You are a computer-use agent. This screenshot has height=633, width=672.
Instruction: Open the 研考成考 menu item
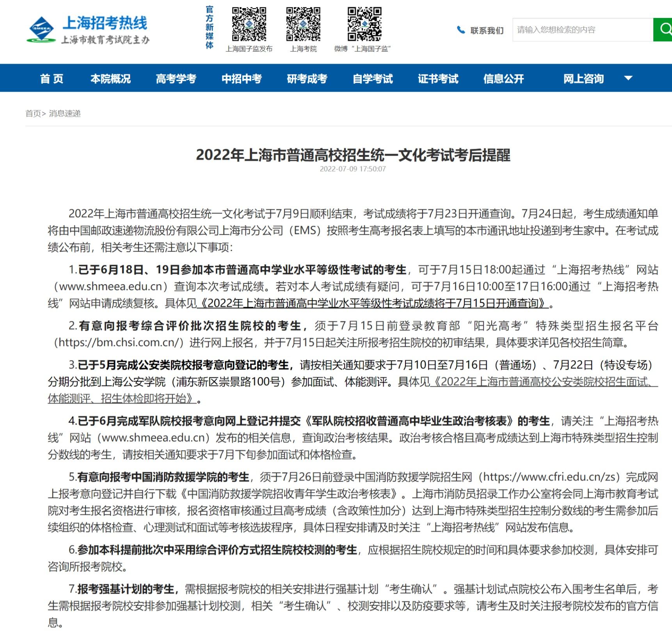click(x=307, y=78)
